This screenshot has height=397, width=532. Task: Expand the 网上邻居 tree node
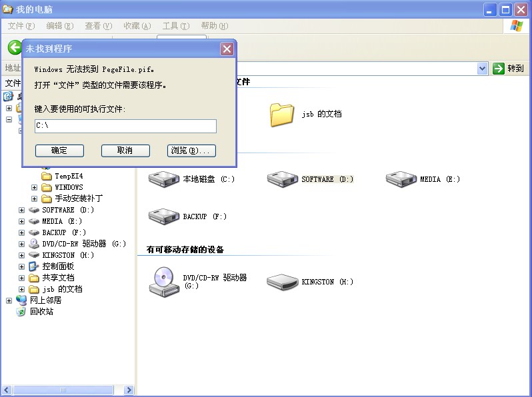[9, 300]
